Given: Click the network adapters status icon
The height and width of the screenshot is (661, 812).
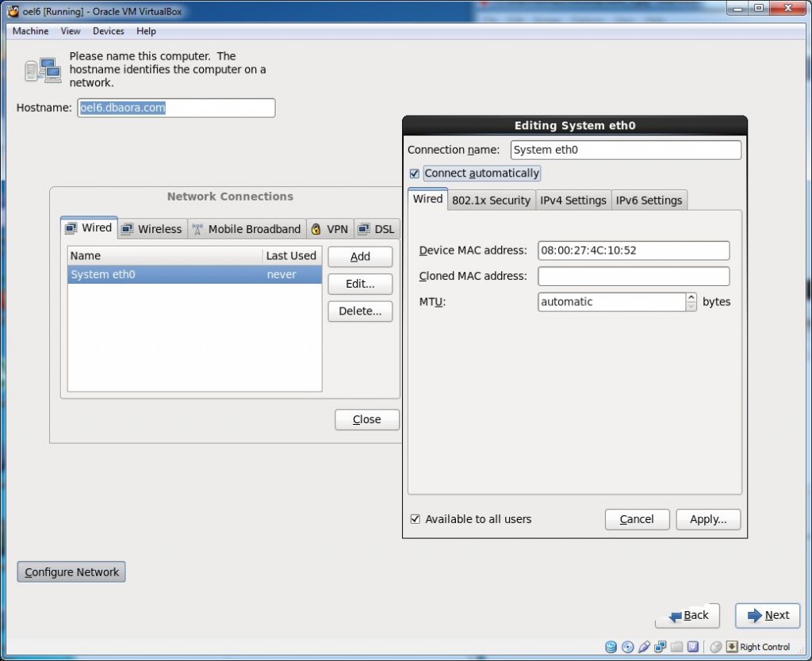Looking at the screenshot, I should 661,647.
